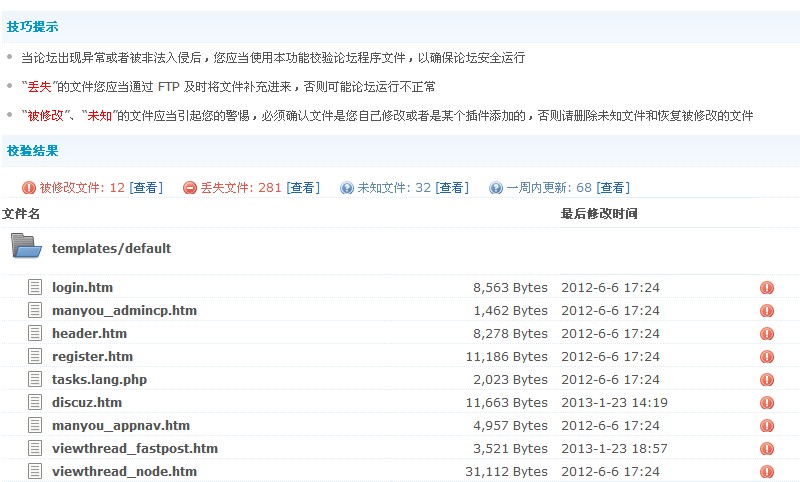Screen dimensions: 800x482
Task: Select the templates/default folder name
Action: [x=111, y=248]
